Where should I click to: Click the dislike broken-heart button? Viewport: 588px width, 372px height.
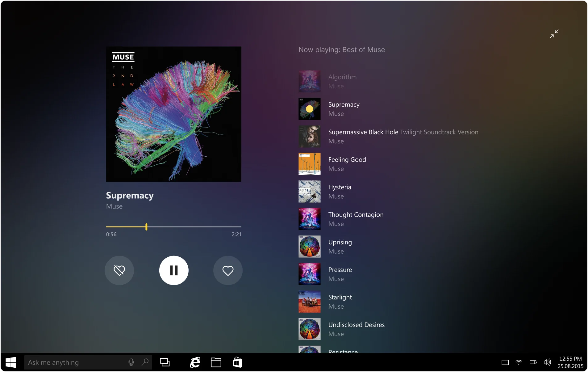click(119, 270)
